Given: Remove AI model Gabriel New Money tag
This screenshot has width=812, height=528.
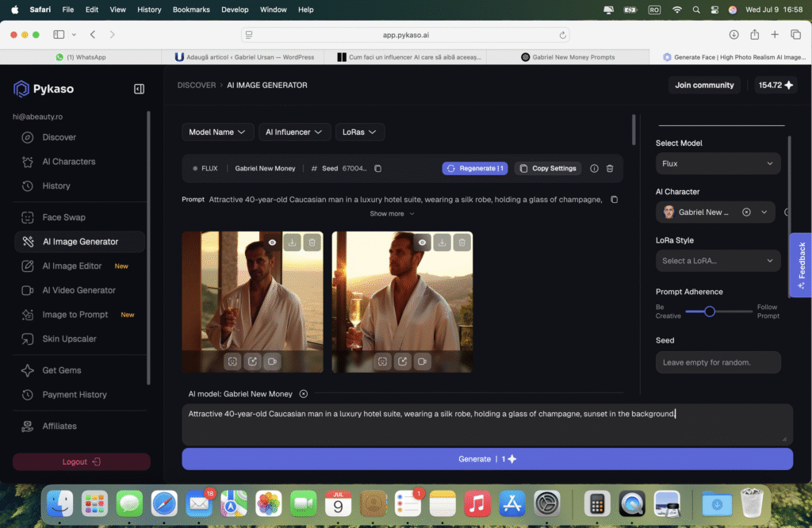Looking at the screenshot, I should tap(304, 394).
